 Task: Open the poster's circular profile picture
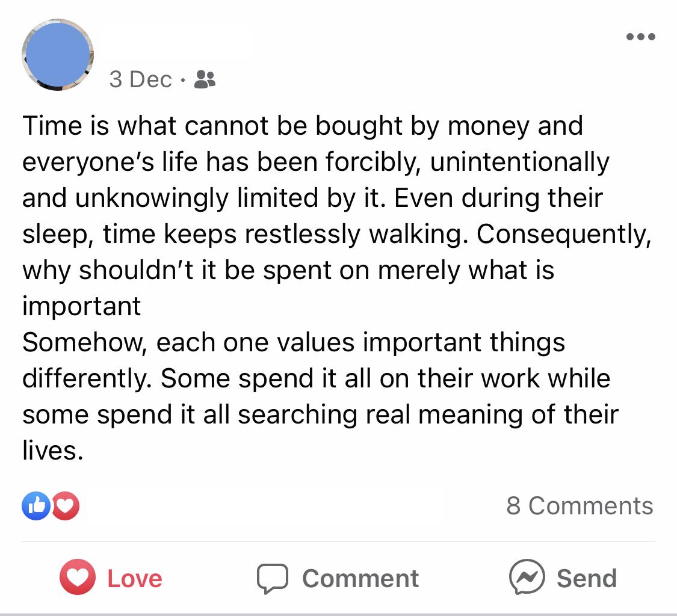[x=58, y=55]
